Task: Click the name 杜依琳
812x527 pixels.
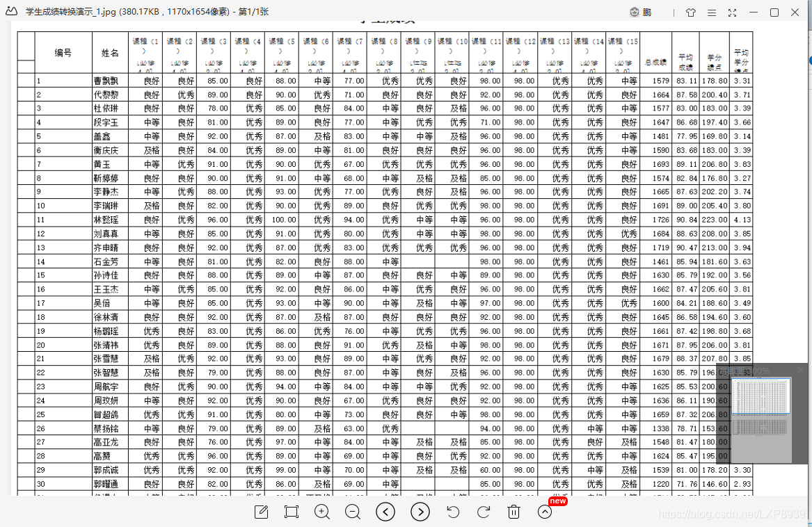Action: coord(106,108)
